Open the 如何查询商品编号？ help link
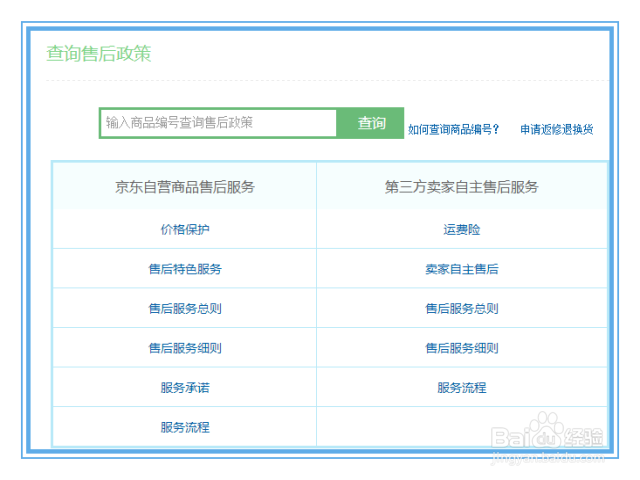The height and width of the screenshot is (480, 640). point(453,129)
